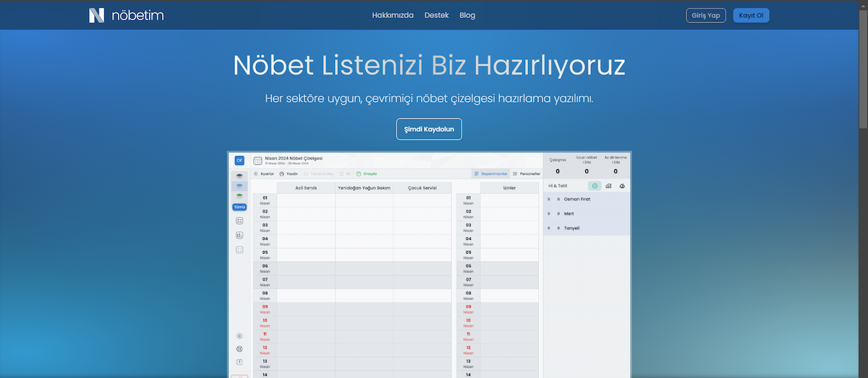Click Yenidoğan Yoğun Bakım column header
The image size is (868, 378).
click(x=364, y=188)
